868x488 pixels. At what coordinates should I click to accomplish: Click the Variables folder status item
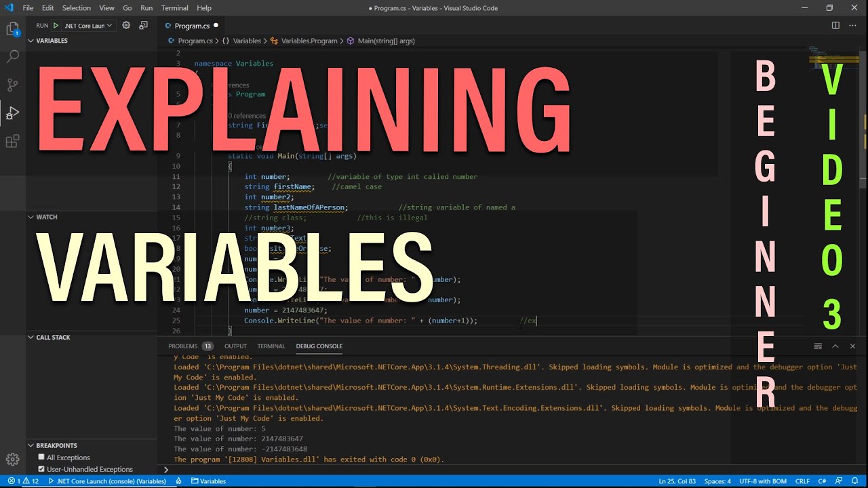point(208,481)
